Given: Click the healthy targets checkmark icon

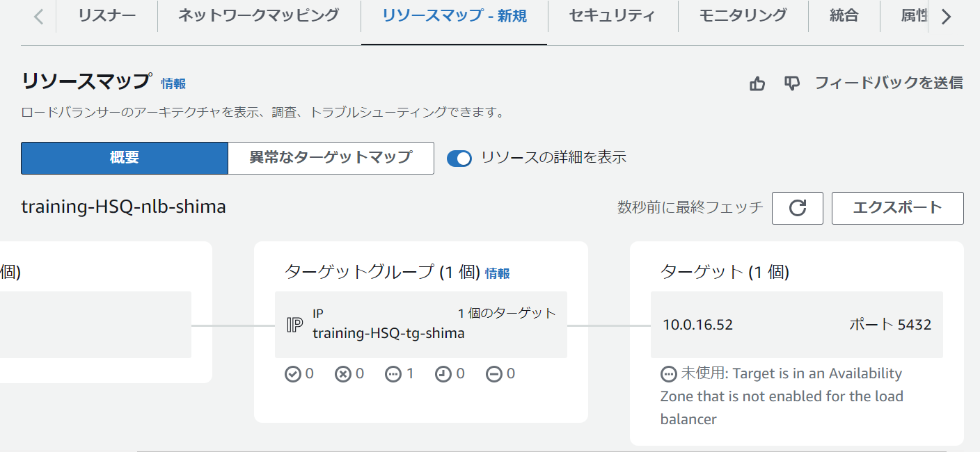Looking at the screenshot, I should pyautogui.click(x=292, y=374).
